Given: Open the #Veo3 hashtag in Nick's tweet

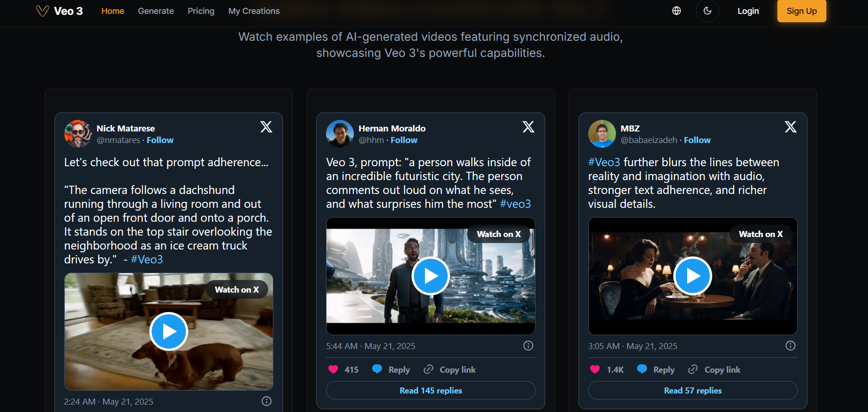Looking at the screenshot, I should coord(147,259).
